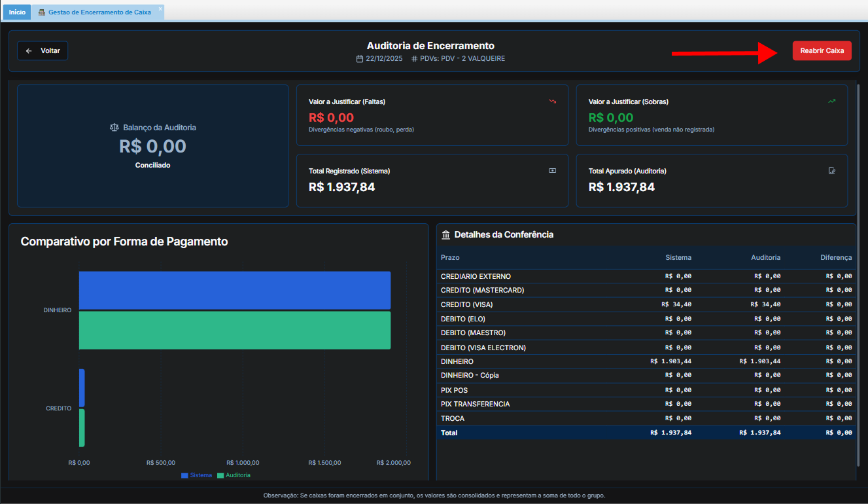Click the calendar icon beside 22/12/2025
The image size is (868, 504).
(x=359, y=59)
